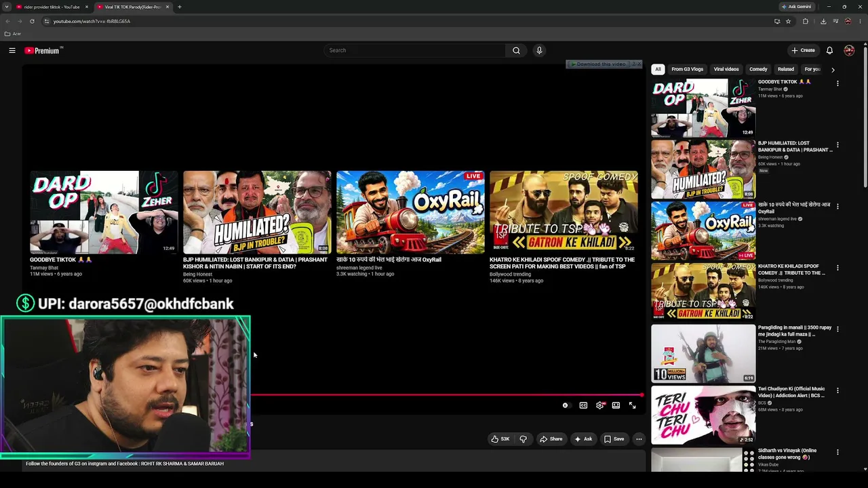868x488 pixels.
Task: Bookmark this page with star icon
Action: coord(788,21)
